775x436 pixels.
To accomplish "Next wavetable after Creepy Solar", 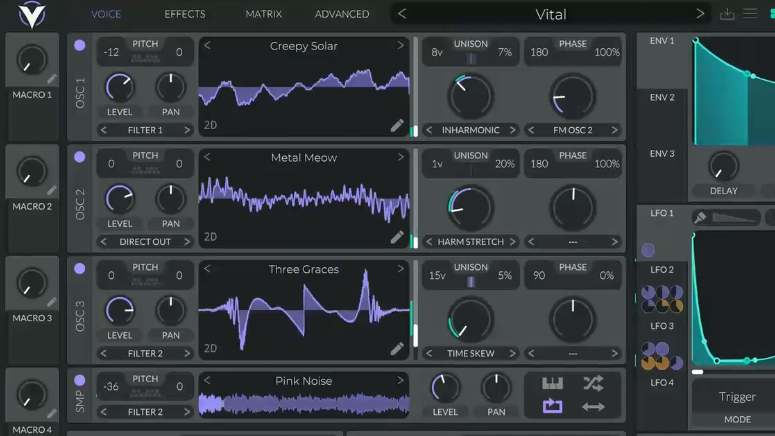I will (400, 45).
